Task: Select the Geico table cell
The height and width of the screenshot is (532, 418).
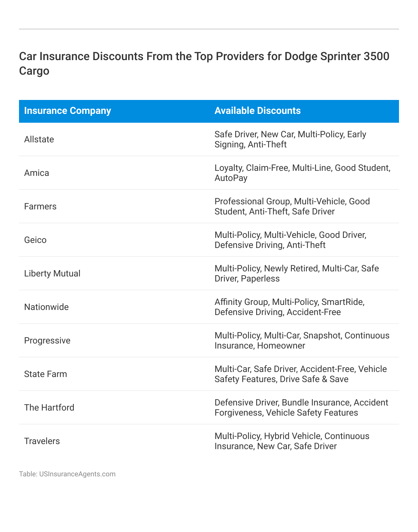Action: [x=35, y=240]
